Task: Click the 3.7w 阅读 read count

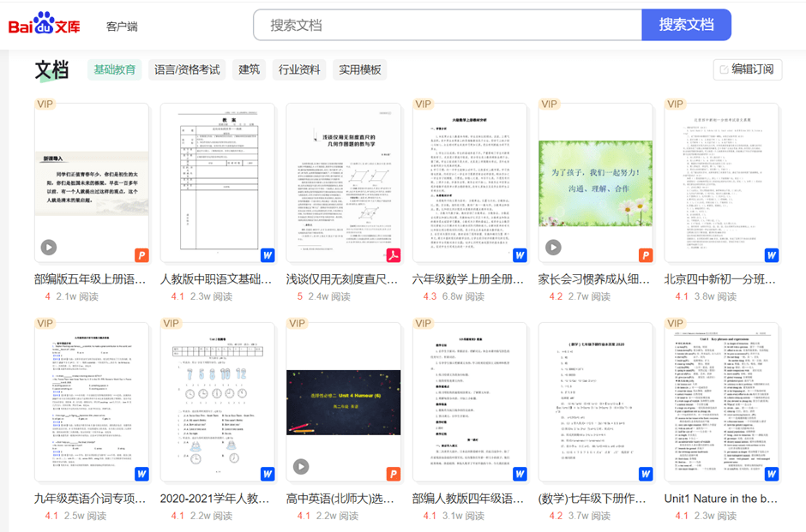Action: [x=589, y=516]
